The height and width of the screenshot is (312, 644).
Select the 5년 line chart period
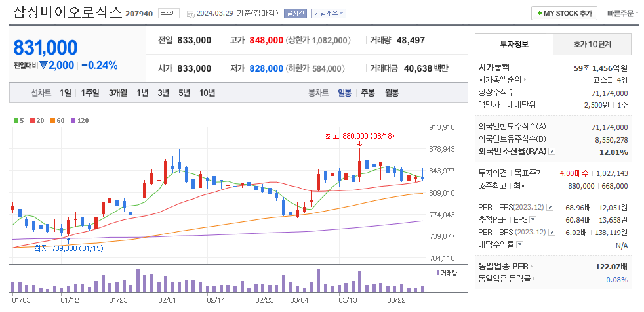click(x=184, y=93)
